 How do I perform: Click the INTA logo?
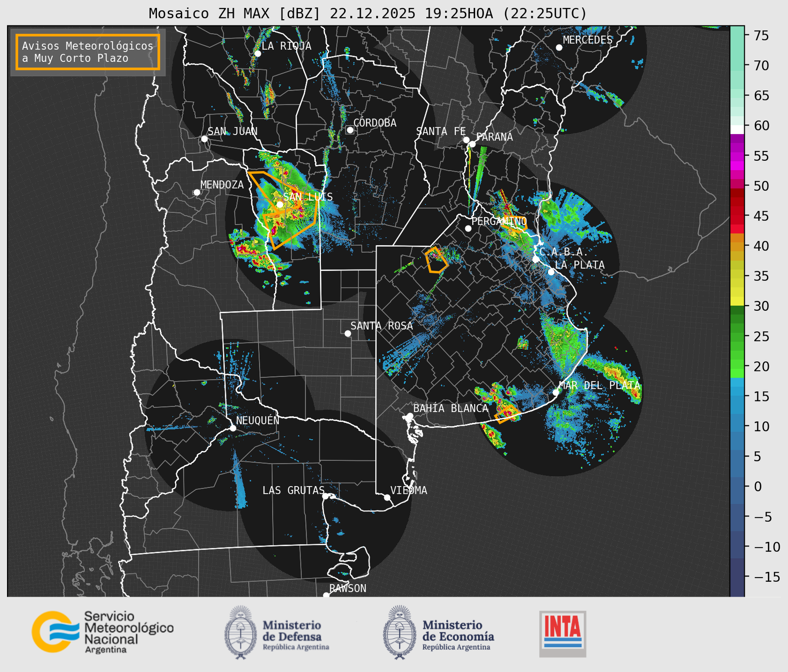point(562,634)
